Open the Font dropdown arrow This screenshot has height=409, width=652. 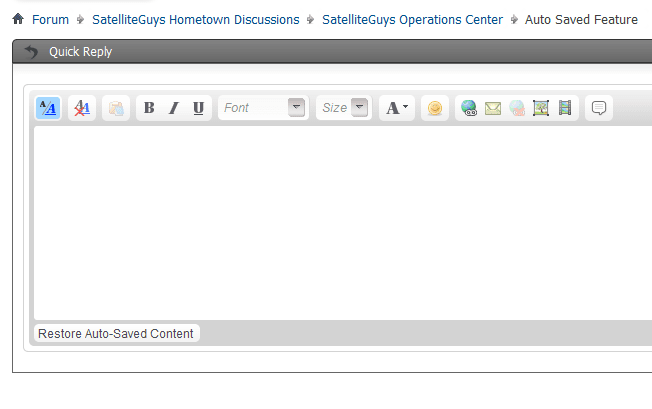296,108
